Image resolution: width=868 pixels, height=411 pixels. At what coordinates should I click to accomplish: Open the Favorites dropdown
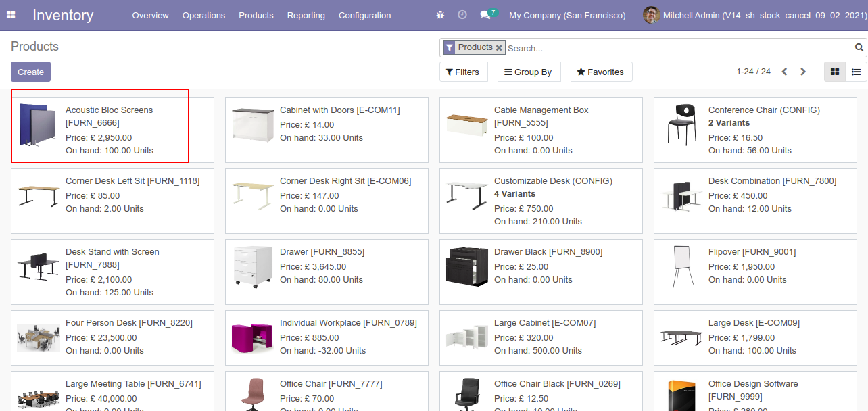pos(602,72)
